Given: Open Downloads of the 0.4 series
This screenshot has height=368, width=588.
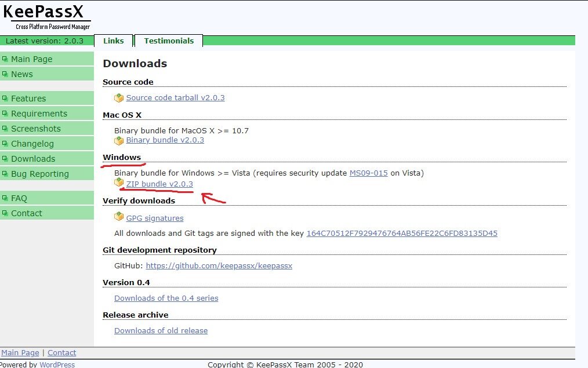Looking at the screenshot, I should tap(166, 298).
